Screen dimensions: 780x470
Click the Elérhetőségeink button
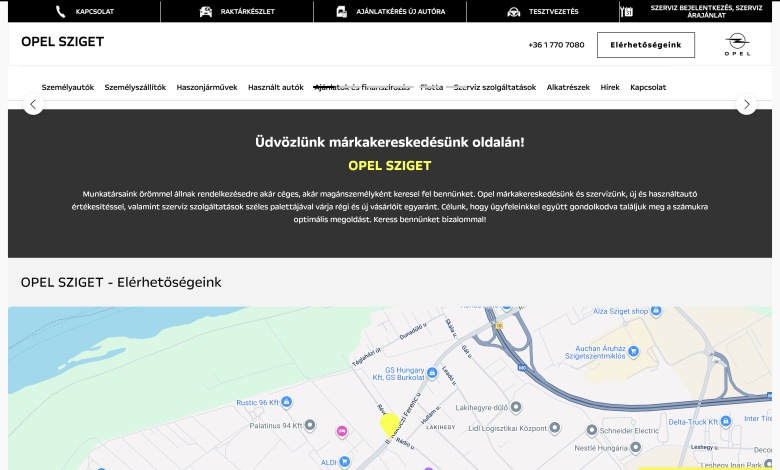[x=645, y=45]
